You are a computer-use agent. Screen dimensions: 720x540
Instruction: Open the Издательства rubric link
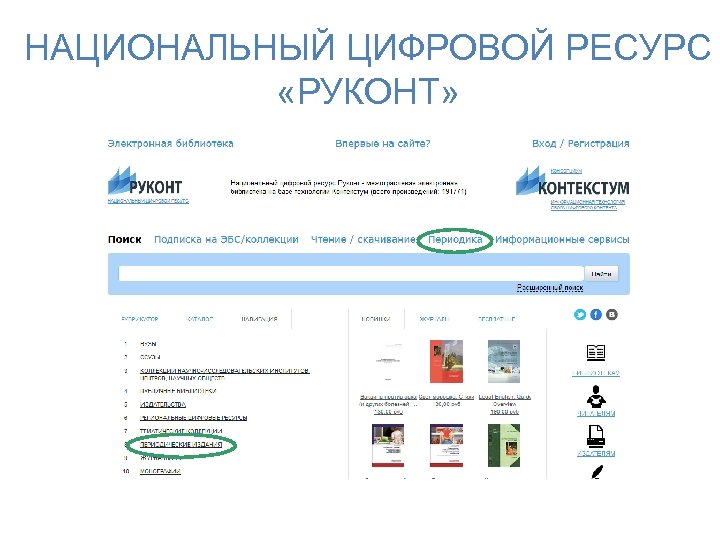[x=163, y=404]
